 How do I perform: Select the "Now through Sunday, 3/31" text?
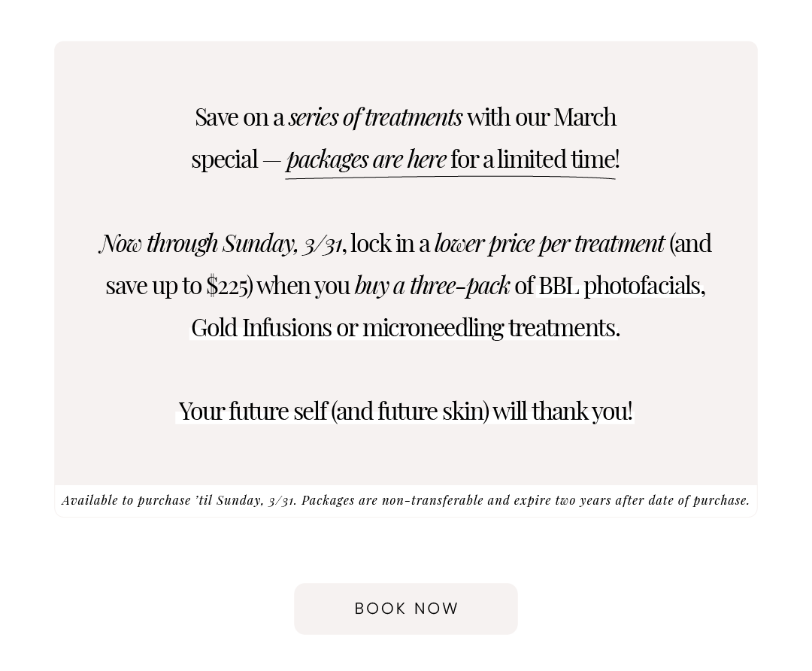[221, 244]
